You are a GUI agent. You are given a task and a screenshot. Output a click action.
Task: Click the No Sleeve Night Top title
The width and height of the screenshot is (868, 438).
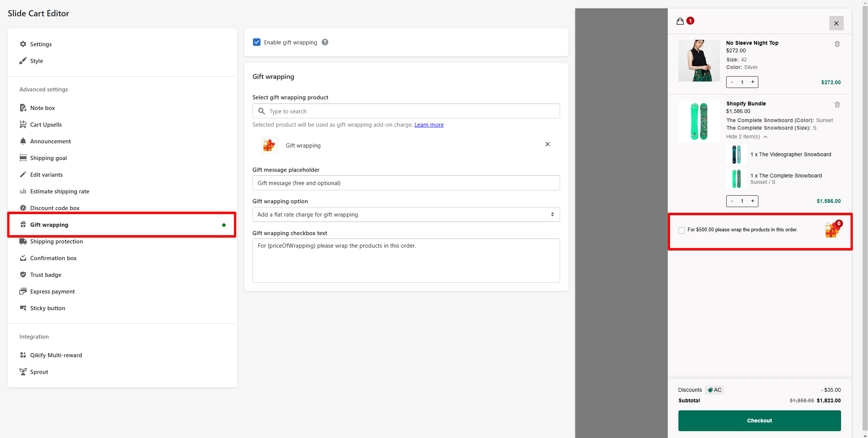tap(752, 43)
